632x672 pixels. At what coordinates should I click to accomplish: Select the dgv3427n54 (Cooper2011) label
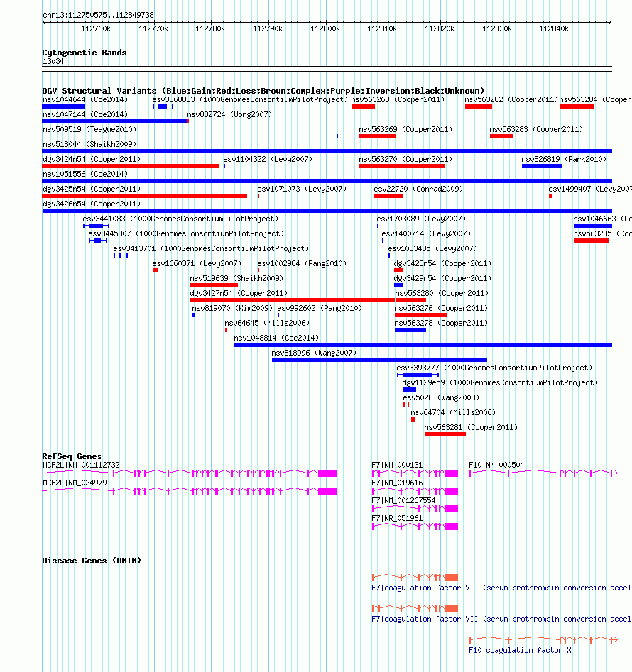click(x=239, y=294)
